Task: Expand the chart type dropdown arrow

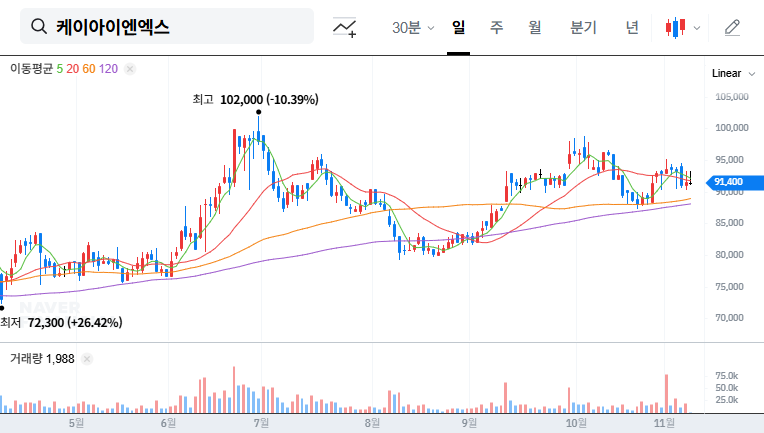Action: click(x=697, y=27)
